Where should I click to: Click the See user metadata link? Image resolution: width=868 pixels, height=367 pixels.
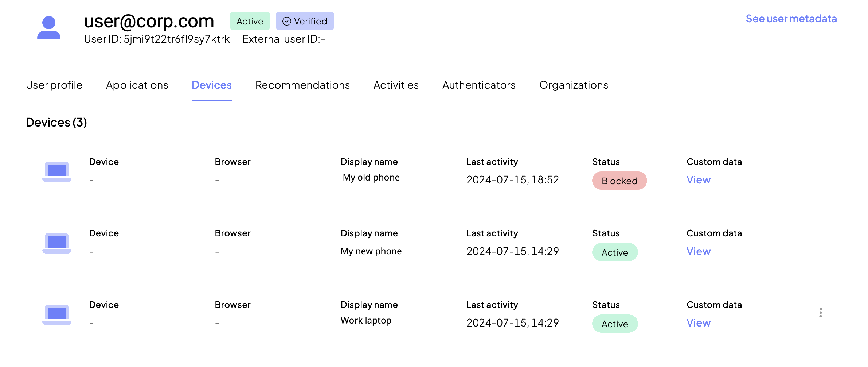tap(791, 19)
